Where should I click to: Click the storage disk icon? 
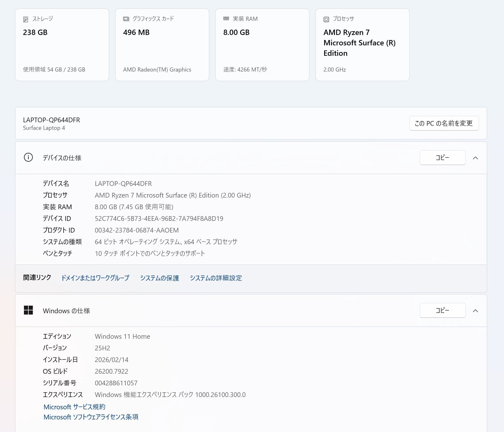pyautogui.click(x=26, y=19)
